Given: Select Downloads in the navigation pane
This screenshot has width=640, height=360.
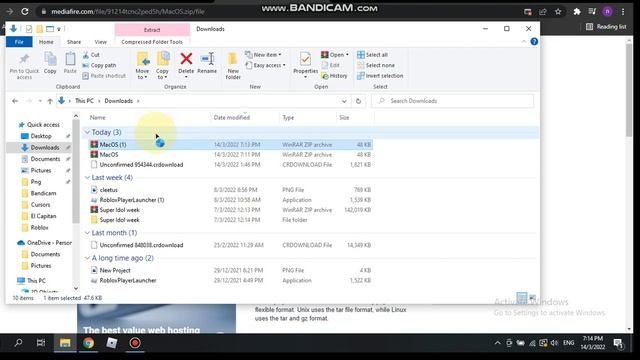Looking at the screenshot, I should [x=45, y=147].
